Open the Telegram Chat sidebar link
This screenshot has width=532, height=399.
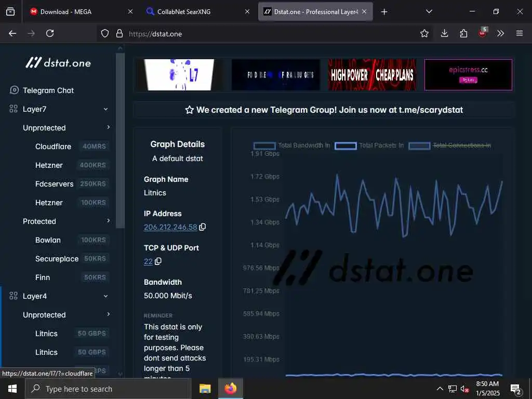click(x=48, y=90)
